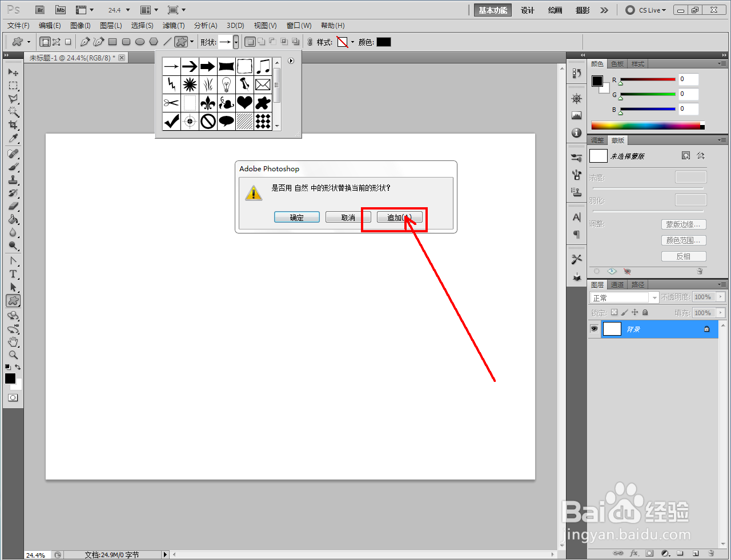The height and width of the screenshot is (560, 731).
Task: Open the 样式 style picker dropdown
Action: 352,42
